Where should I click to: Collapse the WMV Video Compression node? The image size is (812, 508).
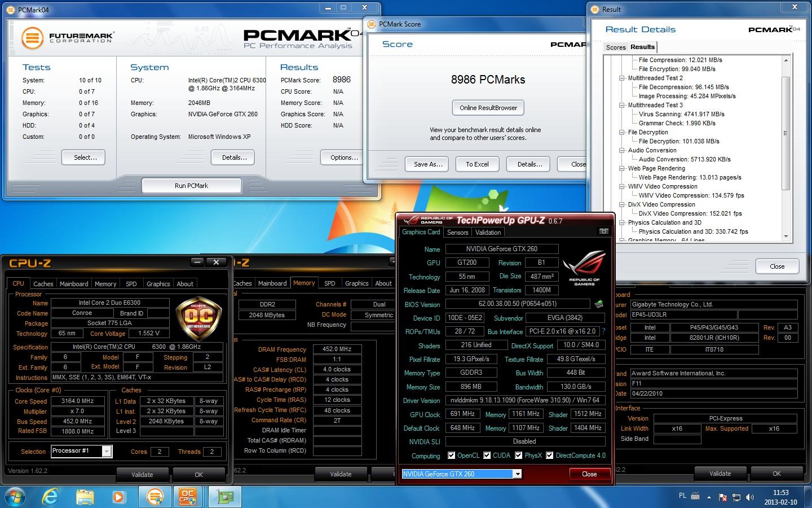click(621, 186)
